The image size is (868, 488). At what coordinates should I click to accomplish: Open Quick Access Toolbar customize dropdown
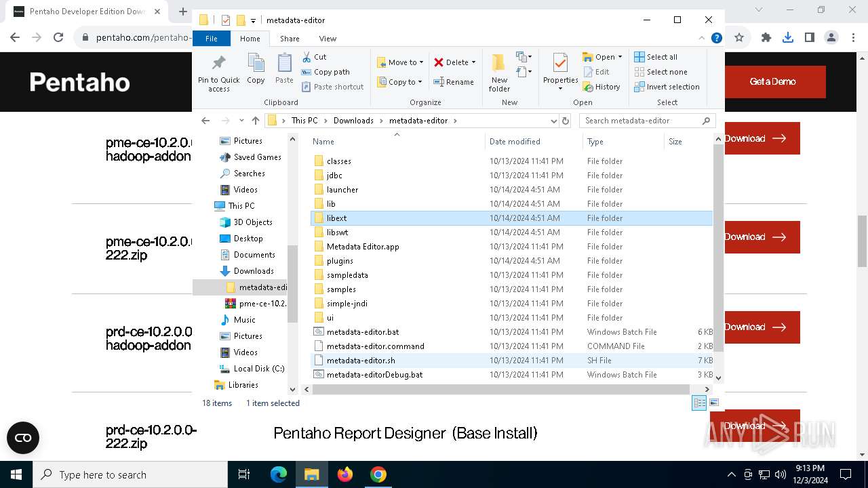click(x=253, y=20)
